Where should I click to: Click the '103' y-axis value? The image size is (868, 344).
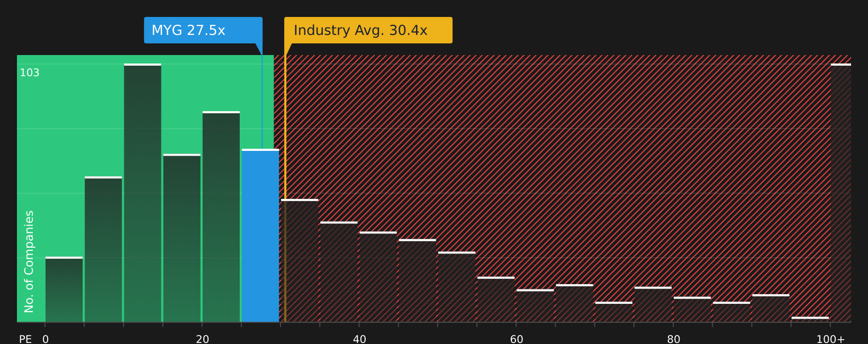(x=30, y=73)
